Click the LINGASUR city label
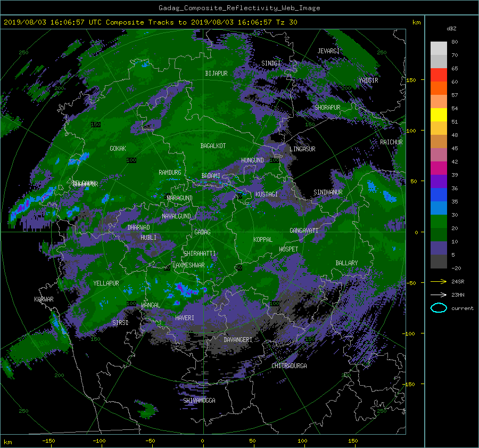 (302, 149)
